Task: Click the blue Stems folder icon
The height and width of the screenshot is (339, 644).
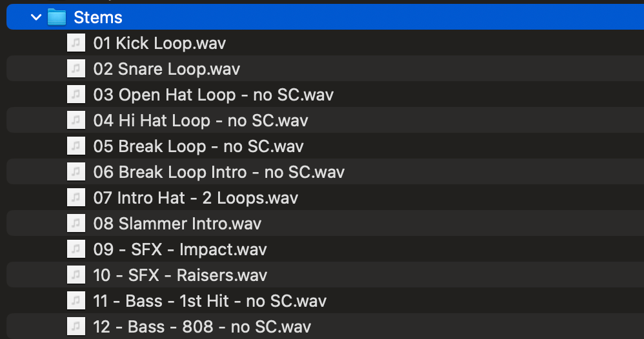Action: (57, 17)
